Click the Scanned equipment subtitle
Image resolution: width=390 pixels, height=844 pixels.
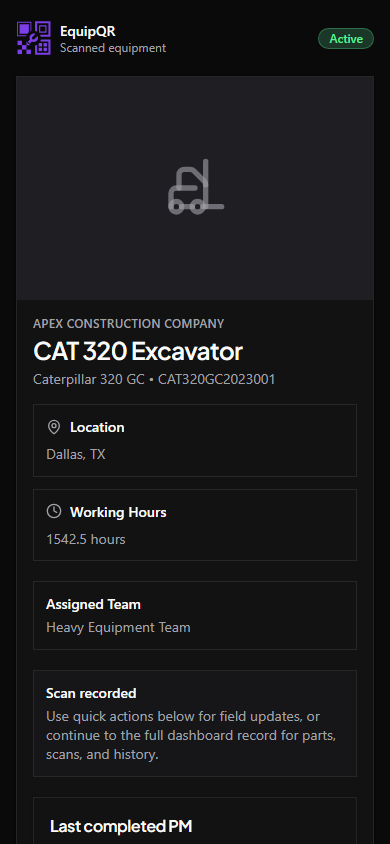point(113,48)
